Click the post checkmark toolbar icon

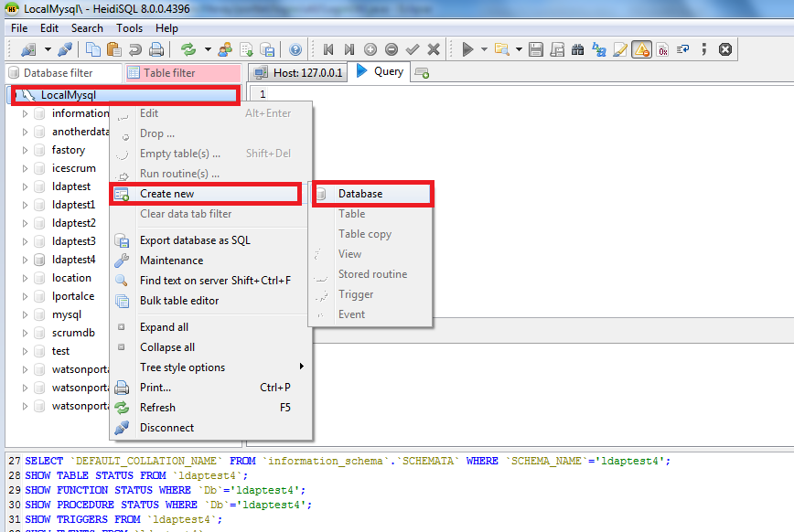[x=413, y=49]
